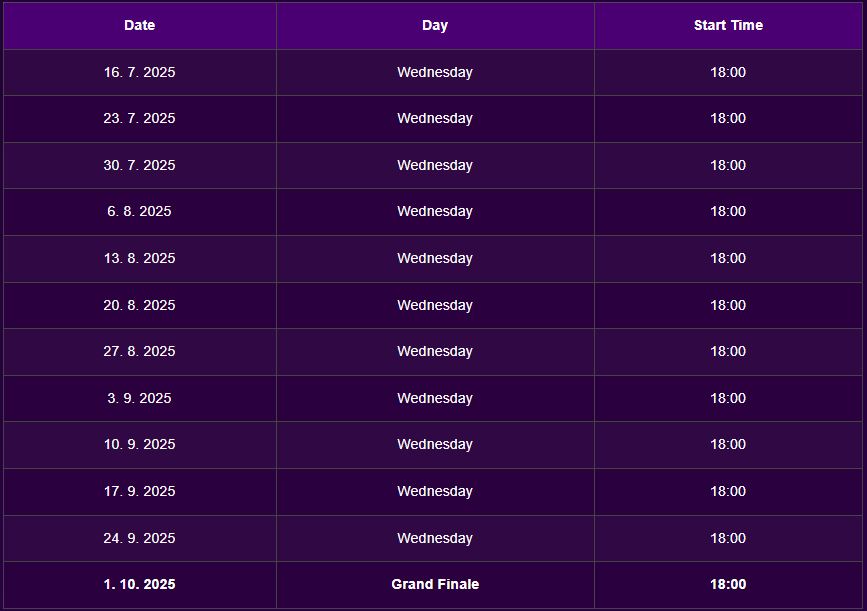The width and height of the screenshot is (867, 611).
Task: Select the 18:00 time for 3. 9. 2025
Action: click(728, 398)
